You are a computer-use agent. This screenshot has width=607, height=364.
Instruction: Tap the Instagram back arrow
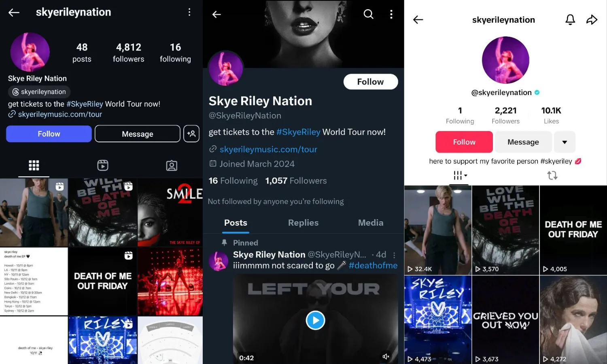pyautogui.click(x=14, y=13)
